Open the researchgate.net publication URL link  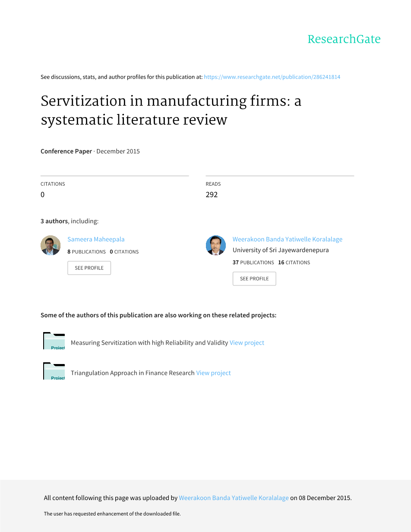point(272,77)
